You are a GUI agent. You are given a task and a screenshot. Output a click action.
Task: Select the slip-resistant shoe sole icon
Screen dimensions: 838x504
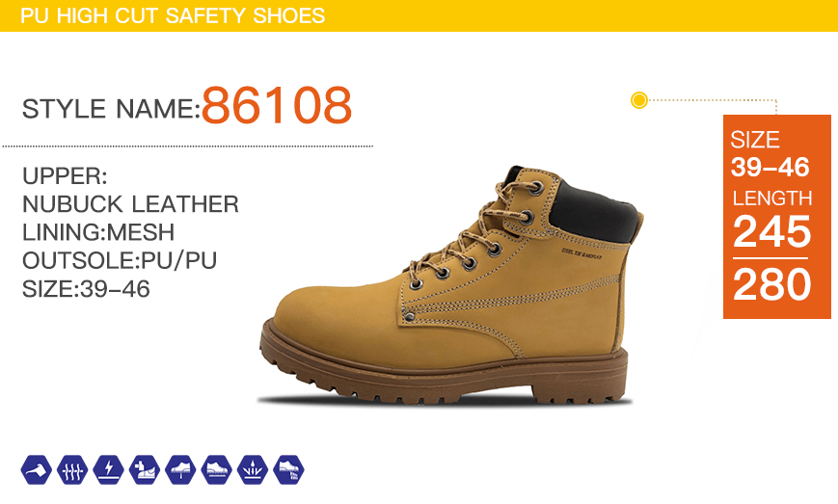[216, 470]
